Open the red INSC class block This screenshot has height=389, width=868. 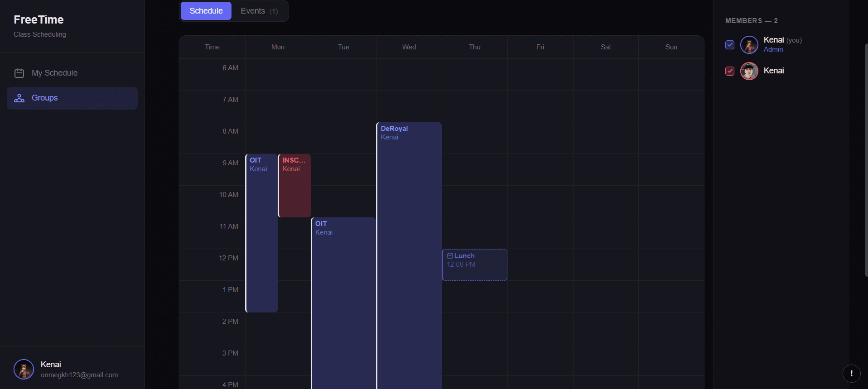294,186
